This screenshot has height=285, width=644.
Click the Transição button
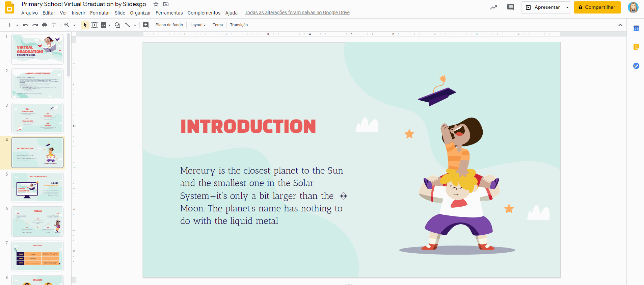pyautogui.click(x=239, y=25)
